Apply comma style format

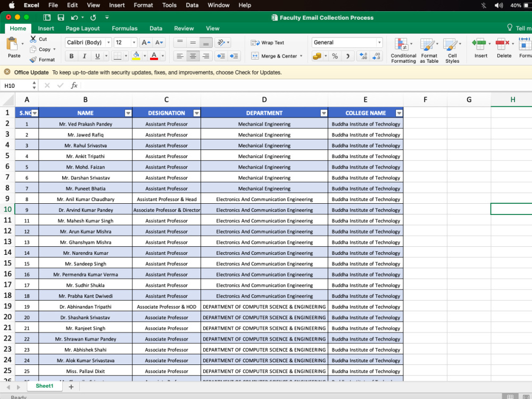[348, 56]
